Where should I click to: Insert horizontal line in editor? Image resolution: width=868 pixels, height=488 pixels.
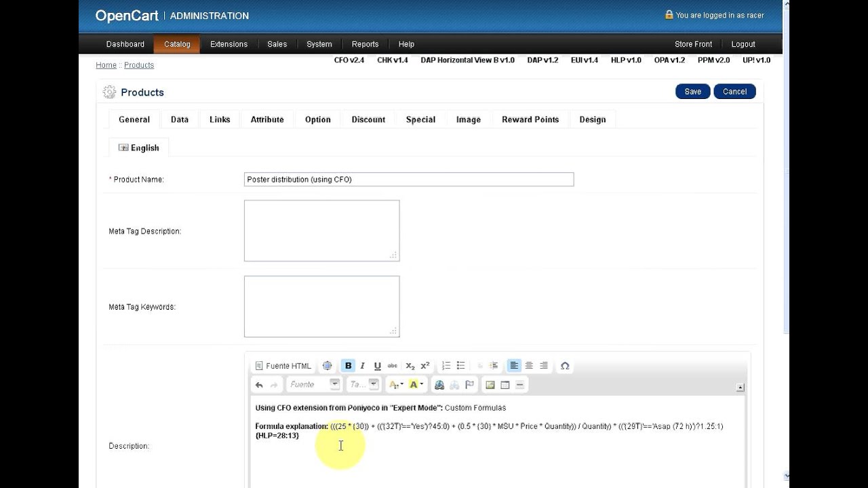pyautogui.click(x=520, y=385)
